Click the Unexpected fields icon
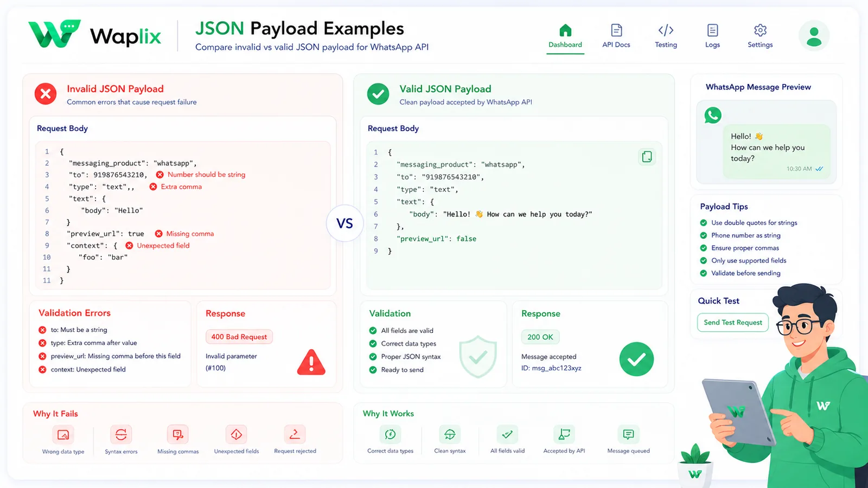Image resolution: width=868 pixels, height=488 pixels. pos(237,435)
